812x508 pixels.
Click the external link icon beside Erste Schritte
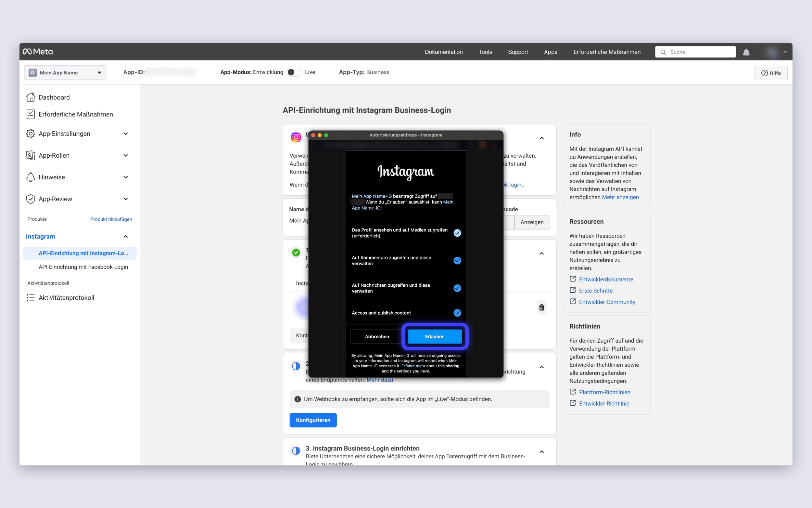(x=573, y=290)
